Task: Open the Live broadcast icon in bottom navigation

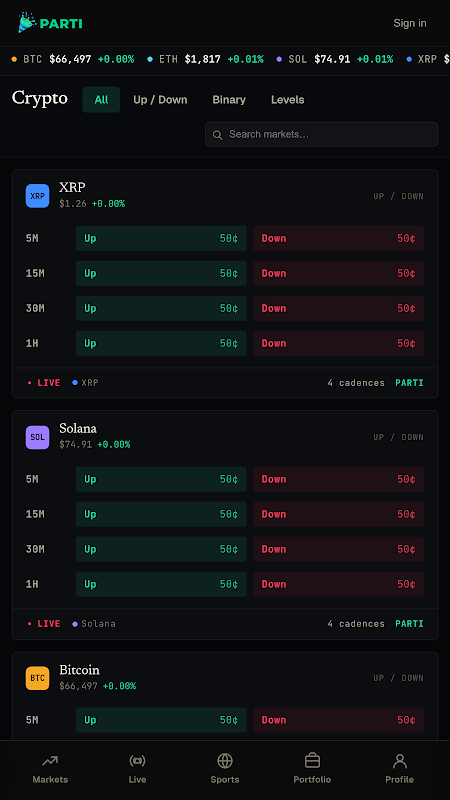Action: tap(137, 761)
